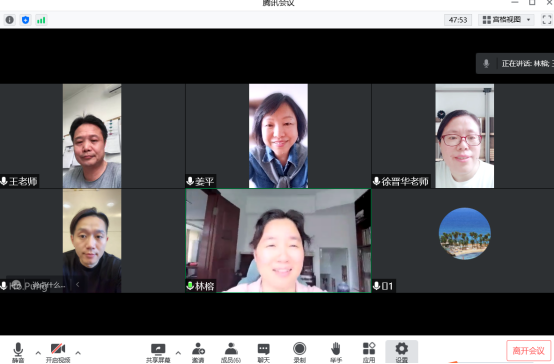Viewport: 554px width, 364px height.
Task: Click the 姜平 name label
Action: pyautogui.click(x=204, y=181)
